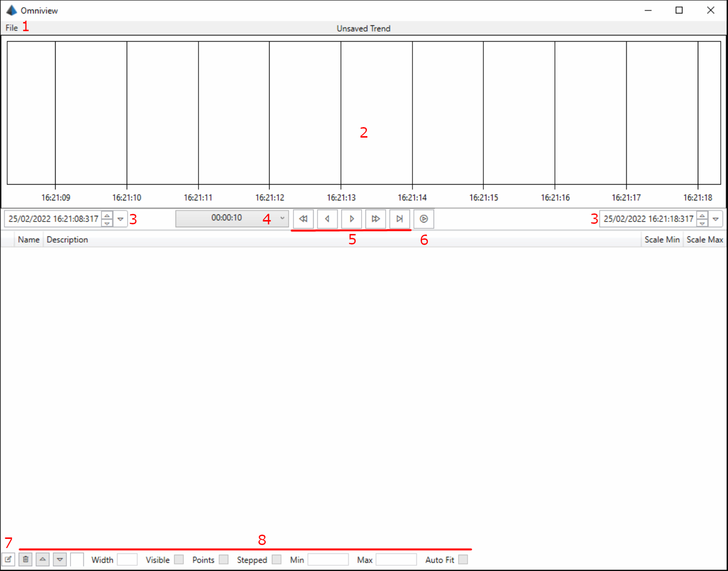The width and height of the screenshot is (728, 571).
Task: Click the start date field 25/02/2022 16:21:08:317
Action: tap(53, 219)
